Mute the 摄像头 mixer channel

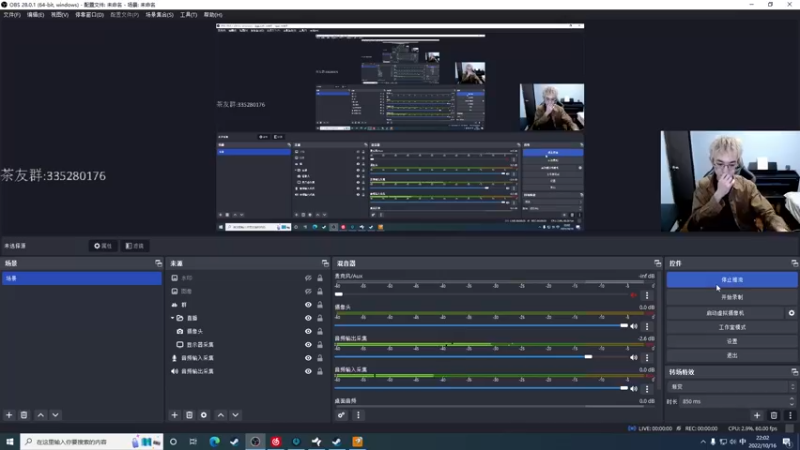634,327
